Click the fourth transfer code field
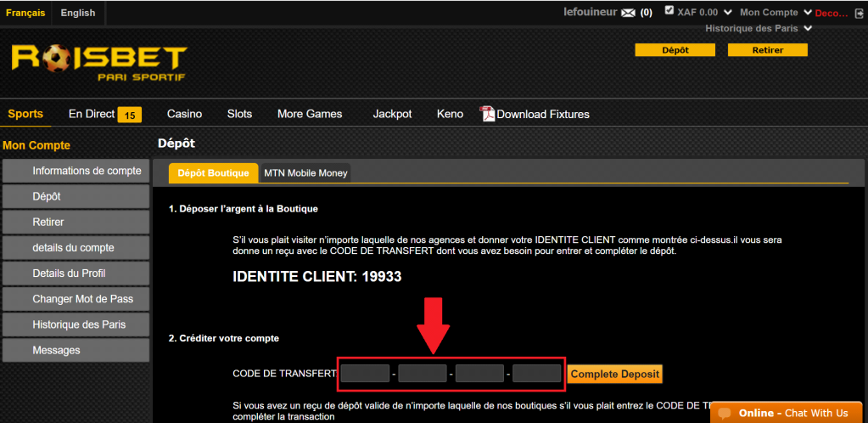Image resolution: width=868 pixels, height=423 pixels. coord(537,374)
